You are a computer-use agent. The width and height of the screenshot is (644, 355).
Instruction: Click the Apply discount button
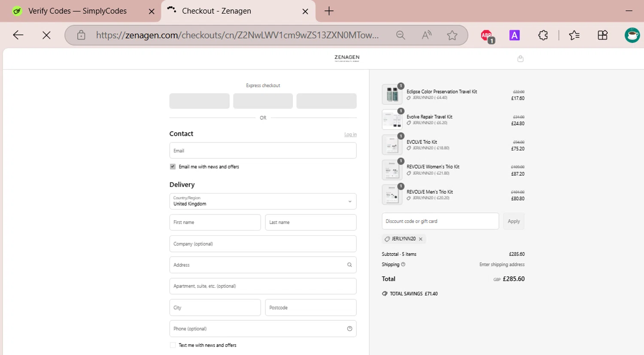click(513, 221)
